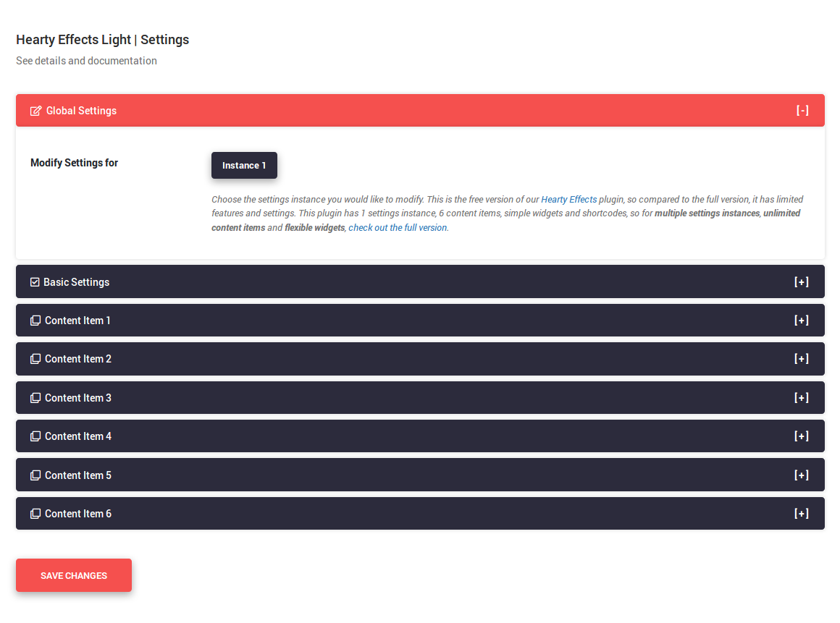Select the Content Item 2 title

coord(78,359)
